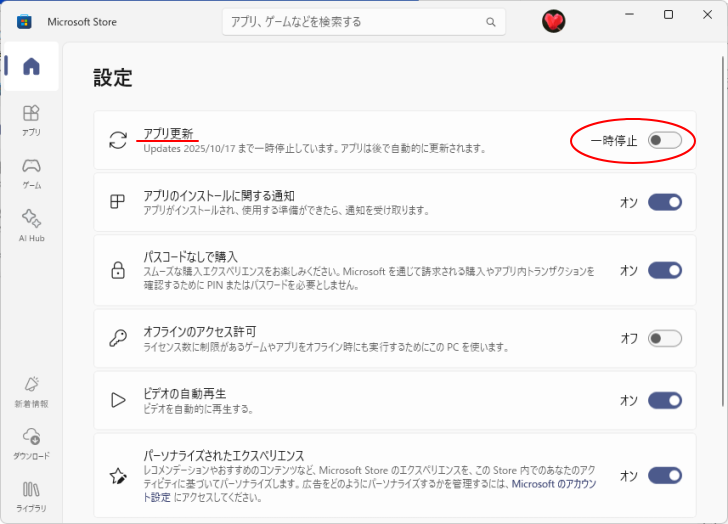The height and width of the screenshot is (524, 728).
Task: Open the Home page in the sidebar
Action: [x=31, y=66]
